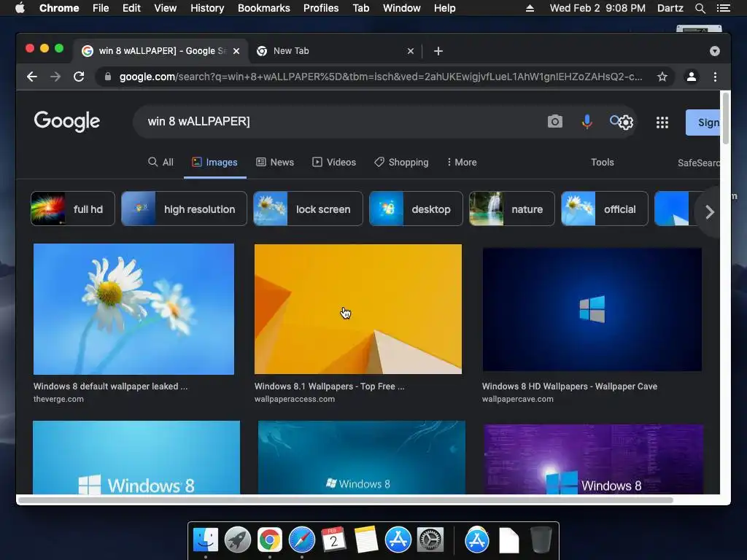Close the New Tab tab
The width and height of the screenshot is (747, 560).
411,51
